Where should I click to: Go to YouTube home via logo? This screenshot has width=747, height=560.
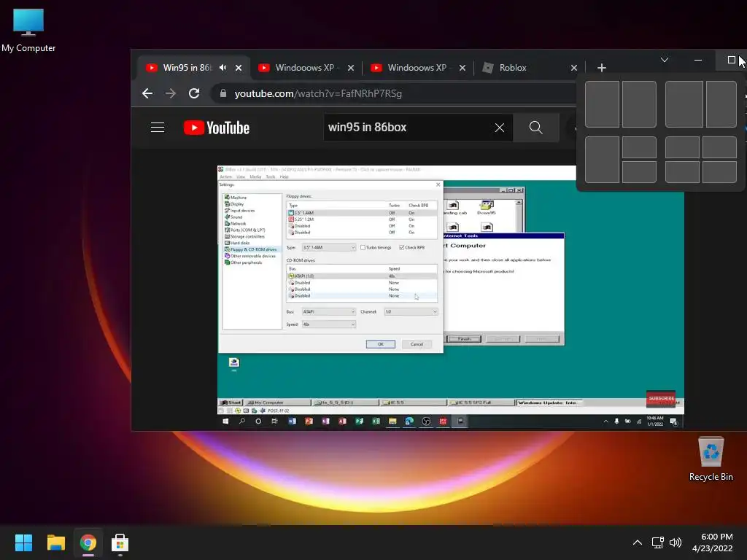[217, 128]
